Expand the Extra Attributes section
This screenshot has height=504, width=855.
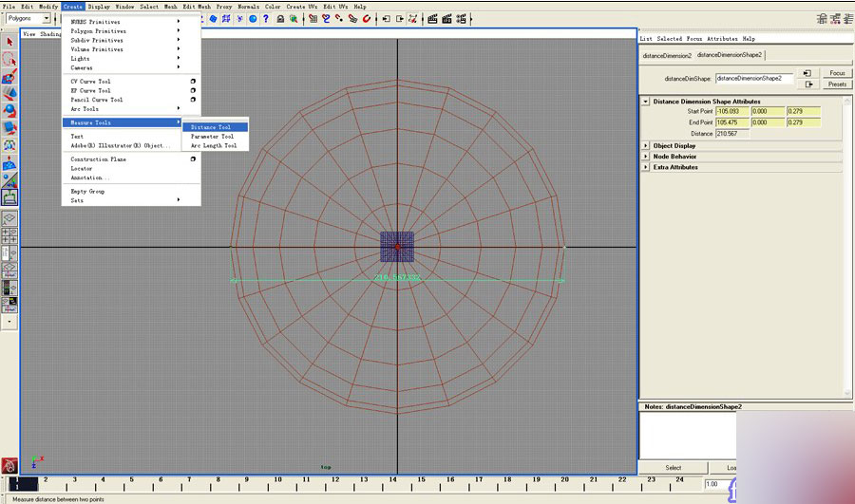click(646, 167)
